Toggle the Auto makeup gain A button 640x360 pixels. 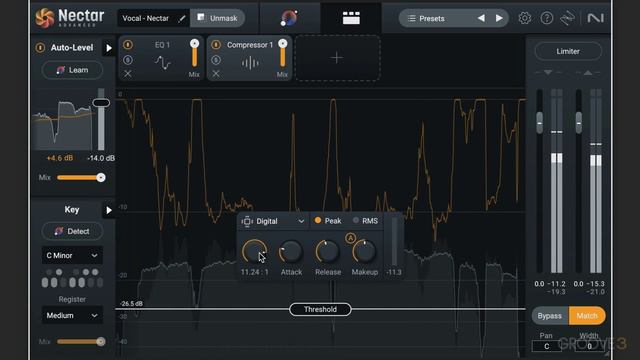pos(350,238)
